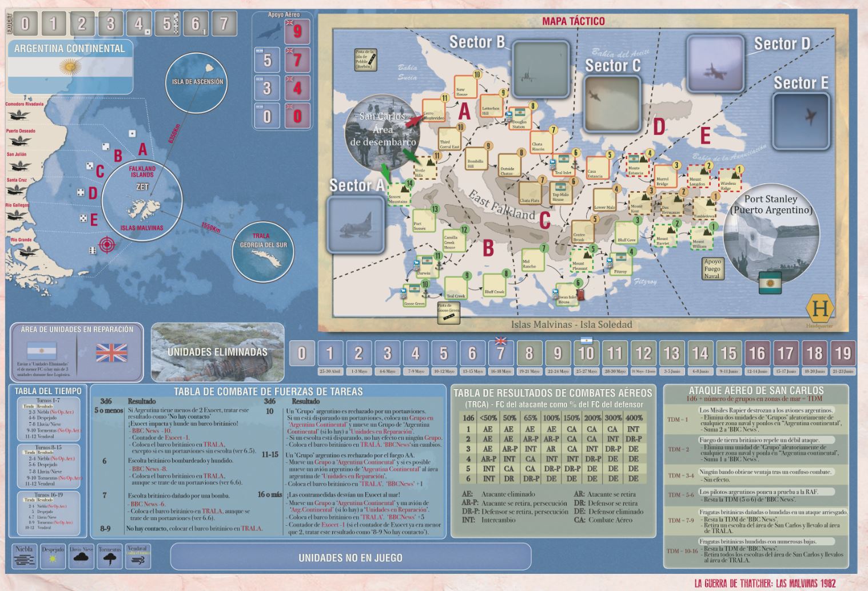The width and height of the screenshot is (868, 591).
Task: Click the Union Jack marker above turn 7
Action: click(x=501, y=340)
